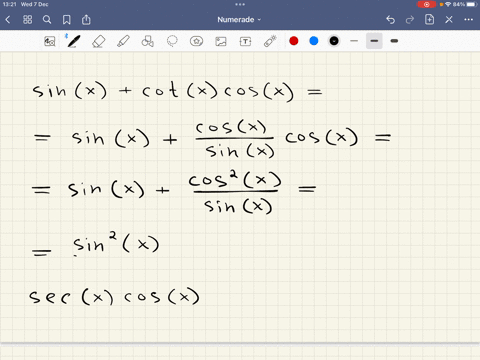Select the Highlighter tool
This screenshot has height=360, width=480.
pos(123,41)
